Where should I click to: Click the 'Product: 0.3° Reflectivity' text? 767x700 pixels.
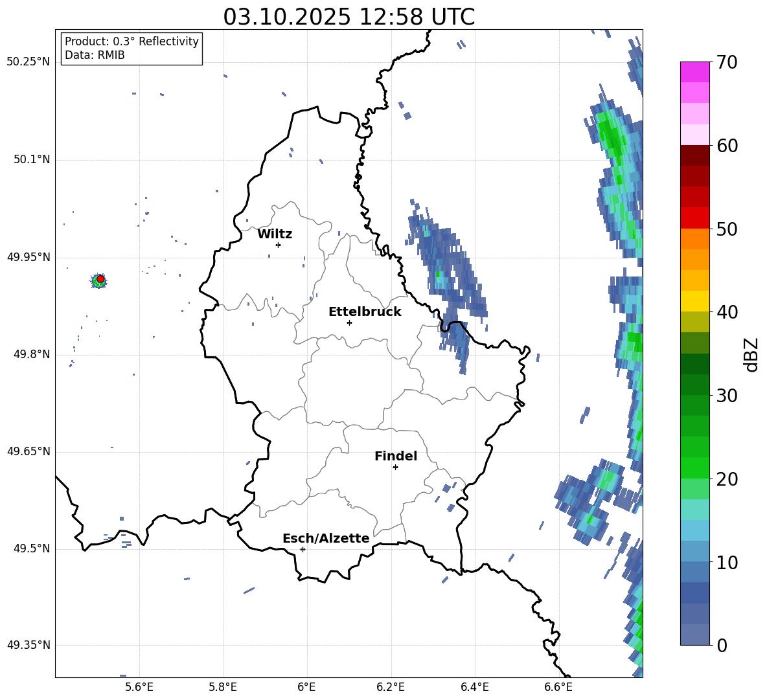pos(132,41)
